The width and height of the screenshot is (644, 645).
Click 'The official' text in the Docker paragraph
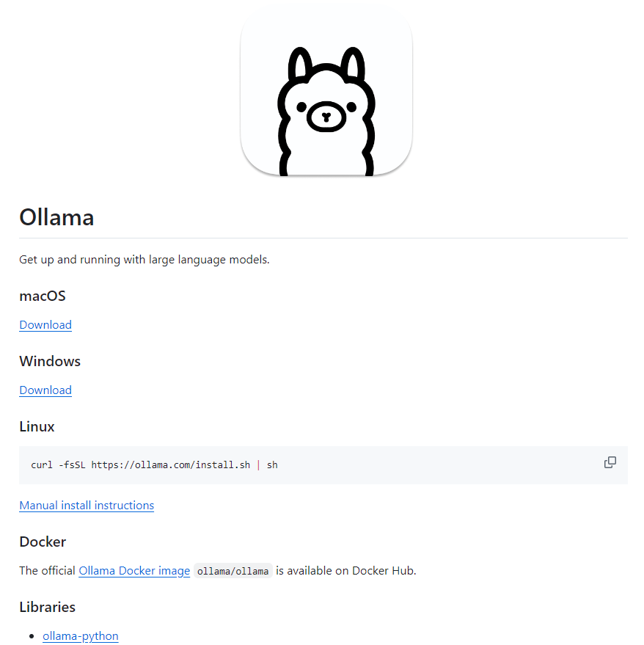(x=47, y=571)
